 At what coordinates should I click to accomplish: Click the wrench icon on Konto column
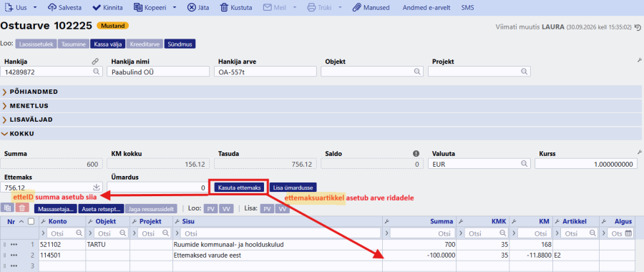click(x=44, y=221)
